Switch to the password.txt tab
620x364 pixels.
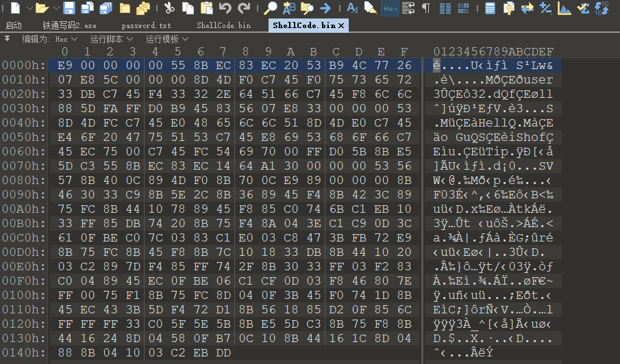pos(147,26)
